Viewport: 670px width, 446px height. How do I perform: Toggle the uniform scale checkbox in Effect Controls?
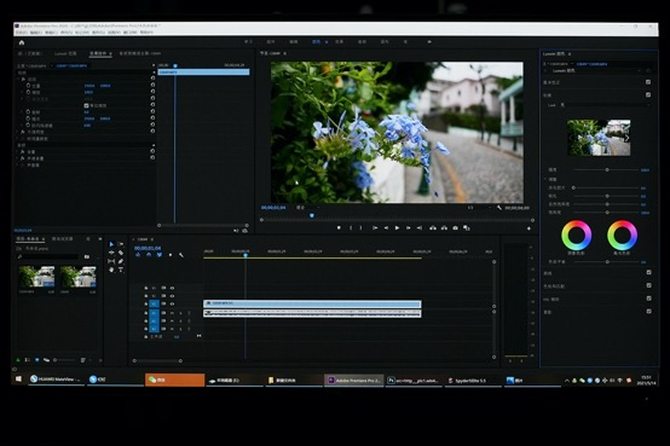(x=86, y=105)
